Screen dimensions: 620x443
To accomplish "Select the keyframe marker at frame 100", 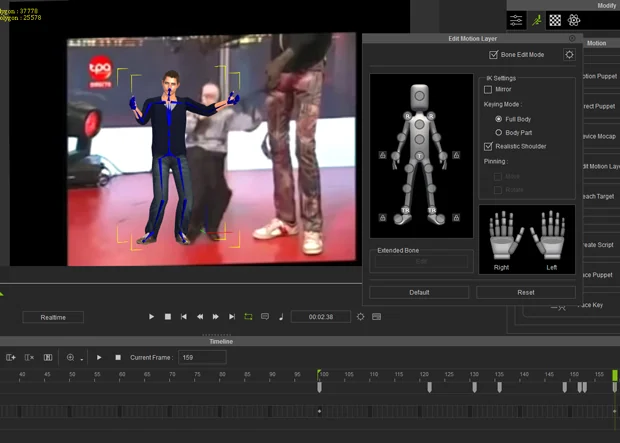I will coord(319,387).
